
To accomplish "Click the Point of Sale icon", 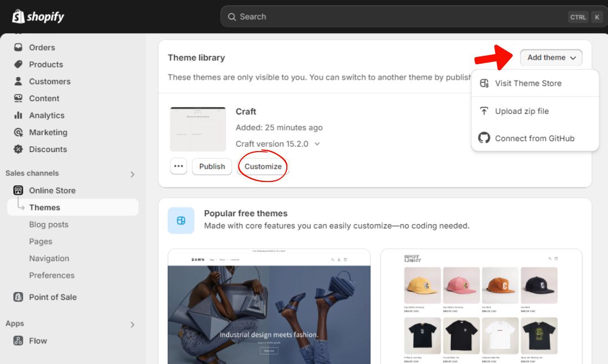I will 18,297.
